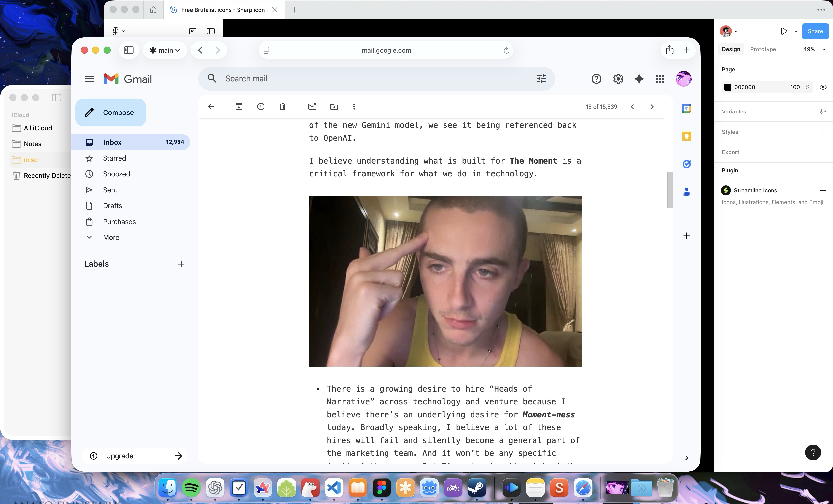Image resolution: width=833 pixels, height=504 pixels.
Task: Switch to Prototype tab in Figma
Action: (763, 49)
